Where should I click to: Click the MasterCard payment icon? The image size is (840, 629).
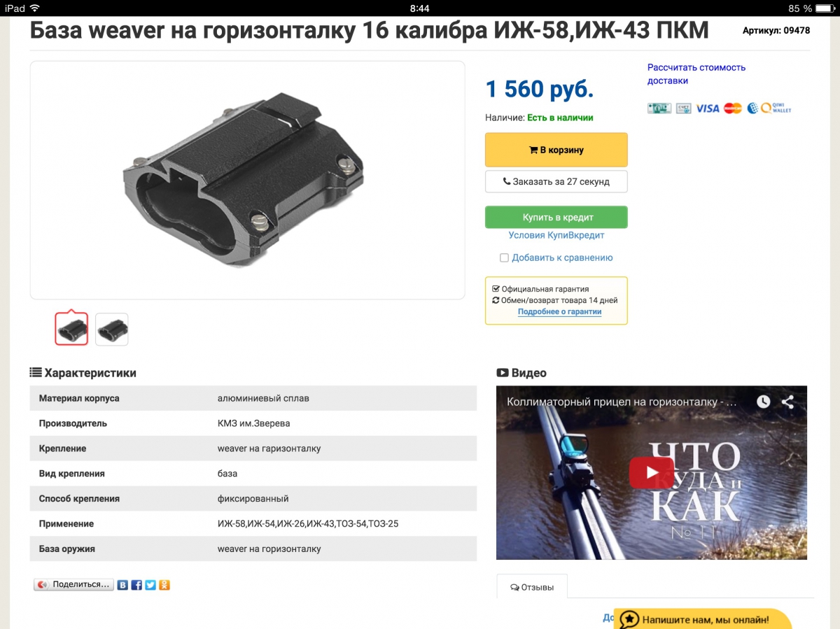pyautogui.click(x=733, y=108)
